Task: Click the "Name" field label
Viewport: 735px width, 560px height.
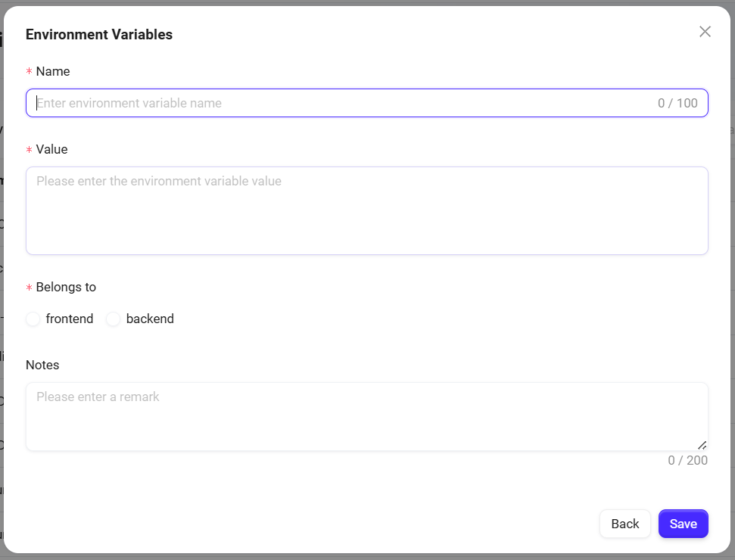Action: point(53,72)
